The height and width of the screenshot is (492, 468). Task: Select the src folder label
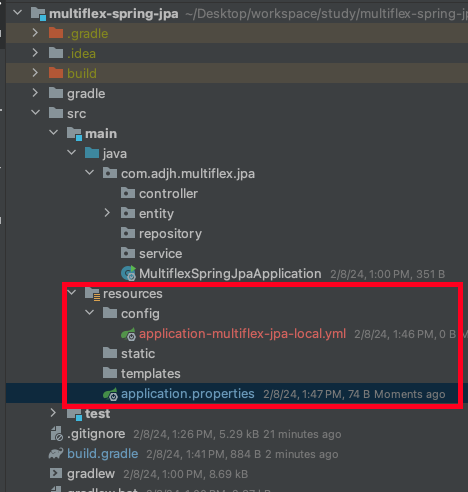[76, 114]
